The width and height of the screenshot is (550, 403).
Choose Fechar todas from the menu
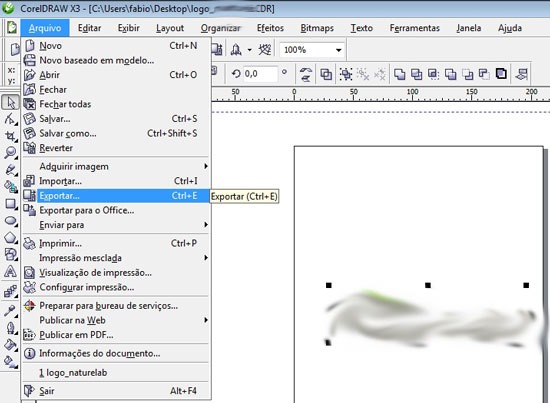(116, 104)
